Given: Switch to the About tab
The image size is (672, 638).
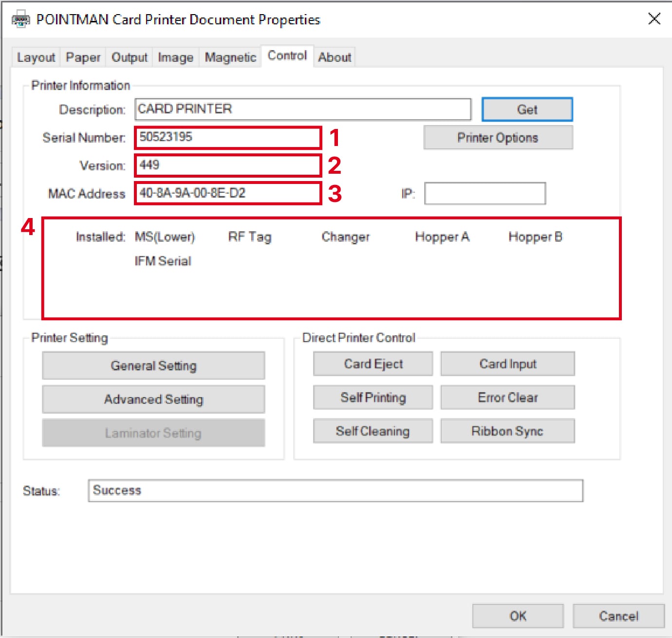Looking at the screenshot, I should tap(335, 57).
